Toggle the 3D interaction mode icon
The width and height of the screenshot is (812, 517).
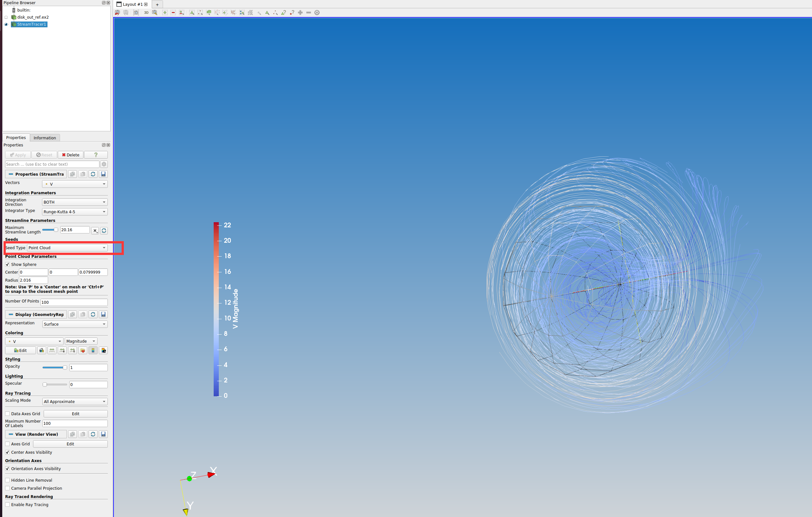pyautogui.click(x=146, y=13)
